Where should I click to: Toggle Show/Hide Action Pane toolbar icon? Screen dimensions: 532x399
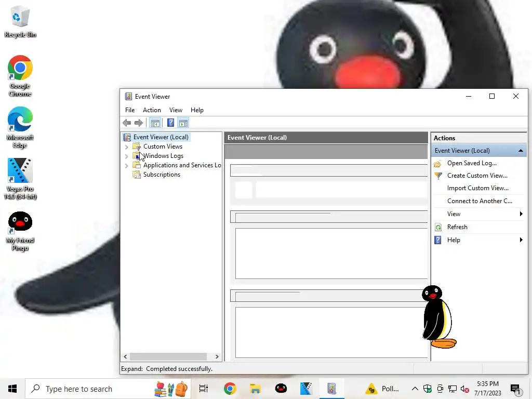point(183,123)
